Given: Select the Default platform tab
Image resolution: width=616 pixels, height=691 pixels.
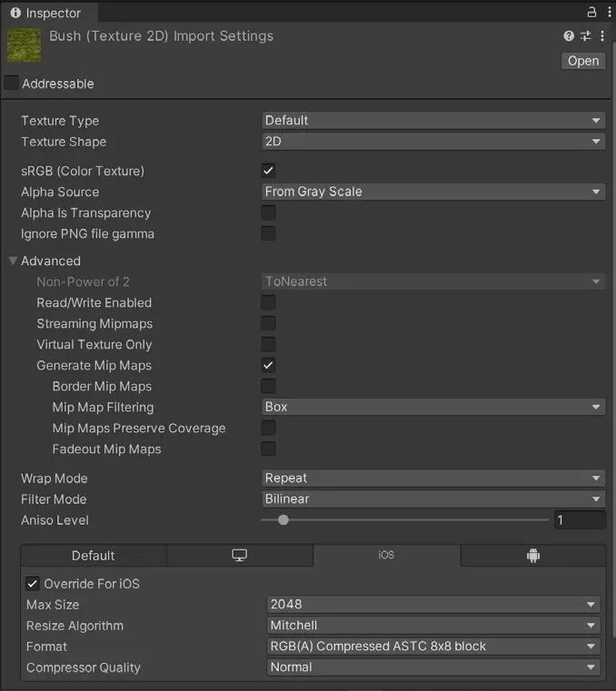Looking at the screenshot, I should (94, 556).
